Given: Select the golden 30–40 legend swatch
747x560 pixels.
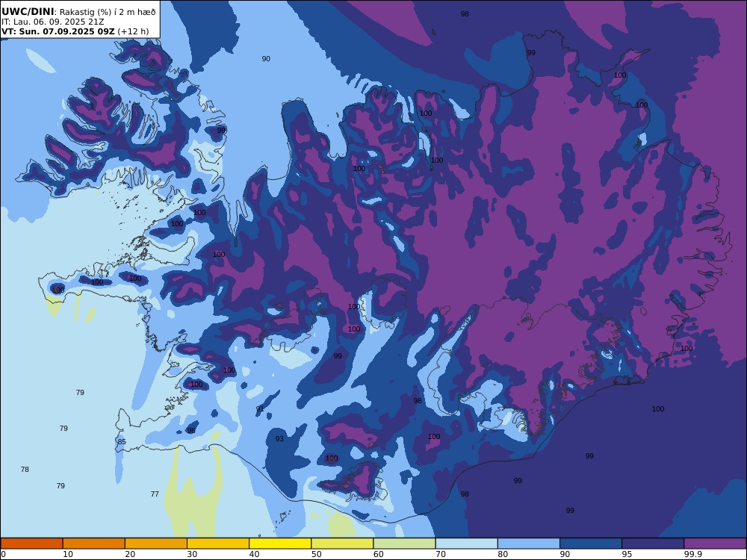Looking at the screenshot, I should pyautogui.click(x=218, y=544).
